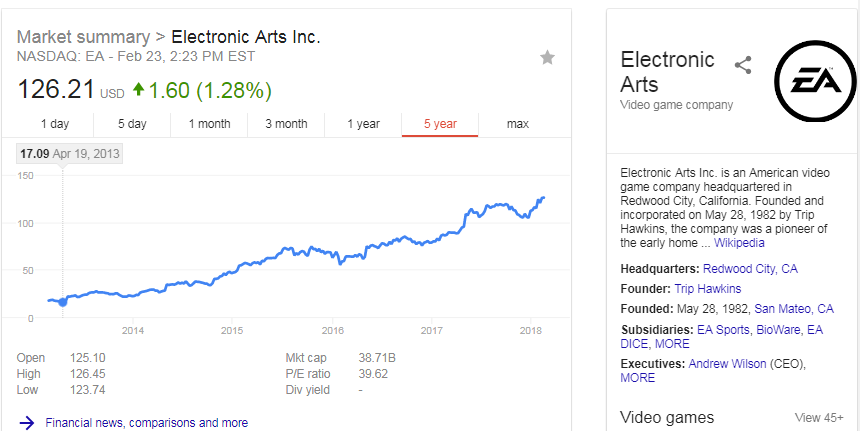860x431 pixels.
Task: View 45+ video games
Action: [820, 418]
